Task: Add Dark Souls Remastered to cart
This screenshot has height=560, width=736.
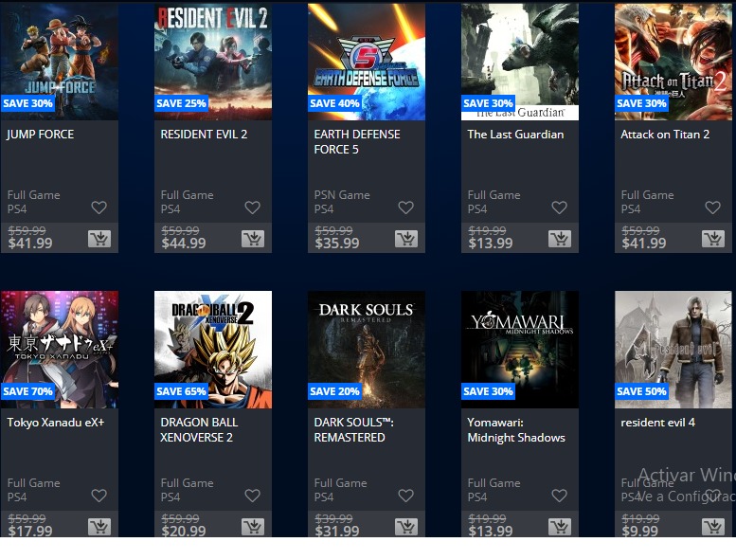Action: click(406, 527)
